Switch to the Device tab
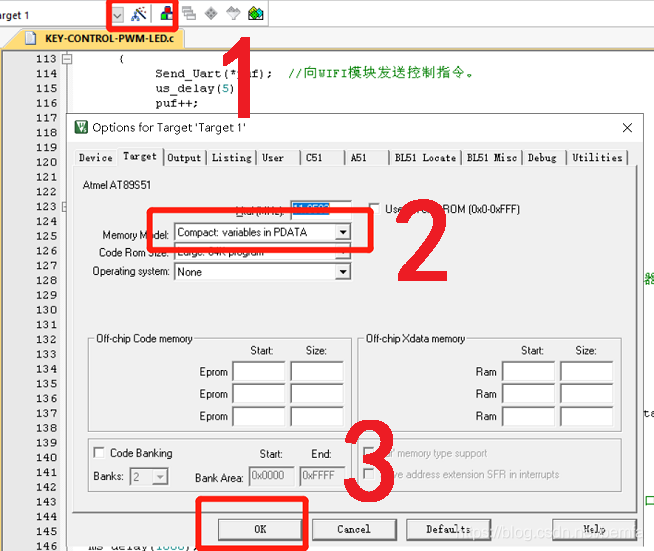 pyautogui.click(x=96, y=158)
